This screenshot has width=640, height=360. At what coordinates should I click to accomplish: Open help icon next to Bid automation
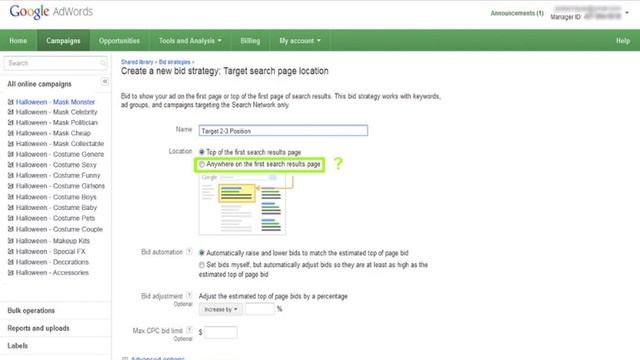(x=189, y=252)
